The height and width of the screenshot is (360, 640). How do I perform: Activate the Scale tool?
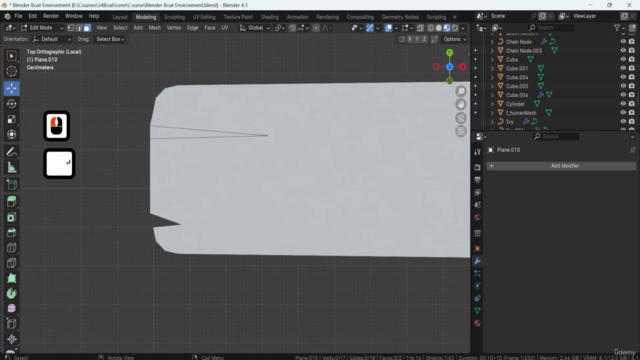tap(11, 119)
